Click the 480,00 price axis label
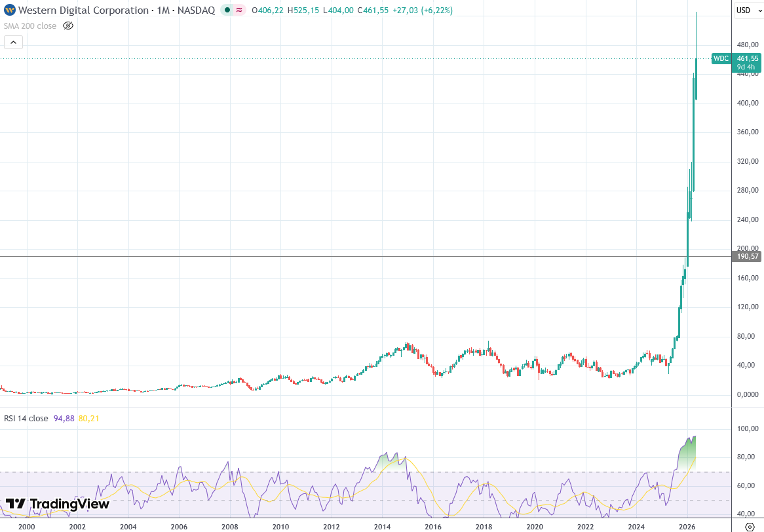Screen dimensions: 764x532 (x=748, y=45)
